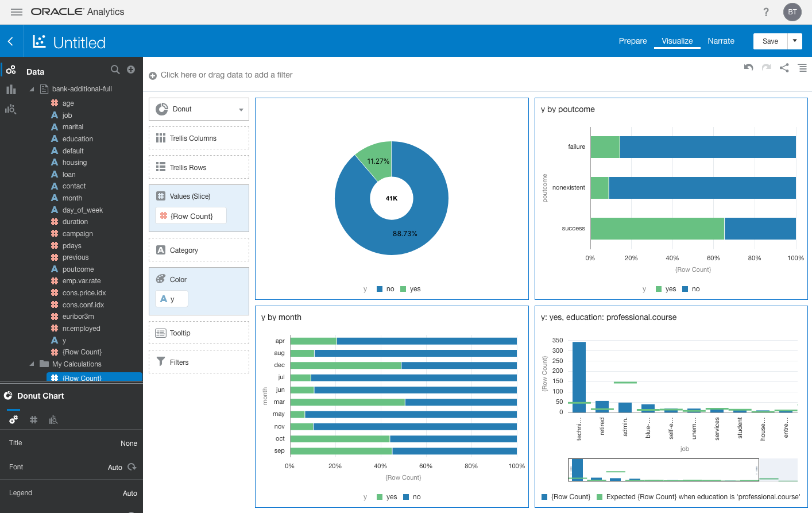Image resolution: width=812 pixels, height=513 pixels.
Task: Open the Share icon near top right
Action: (784, 67)
